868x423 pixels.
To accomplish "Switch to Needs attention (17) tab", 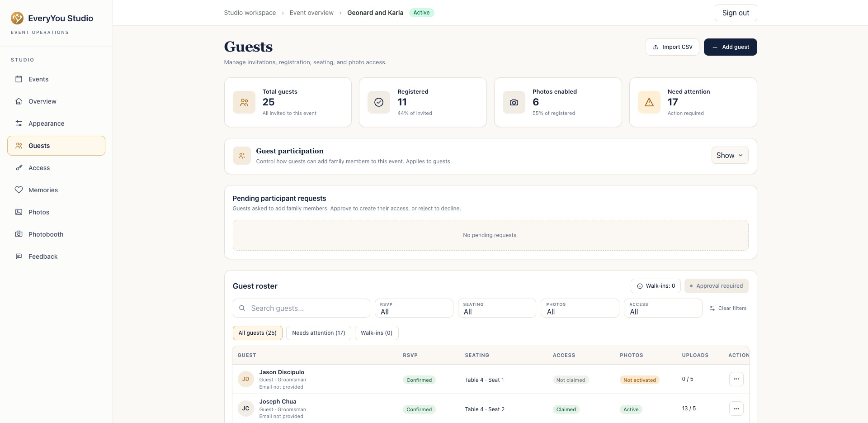I will tap(319, 333).
